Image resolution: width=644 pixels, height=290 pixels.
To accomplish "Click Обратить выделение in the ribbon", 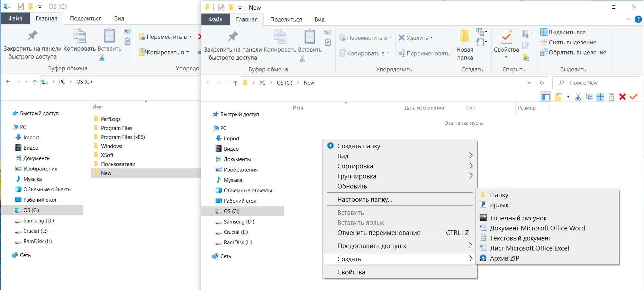I will (x=577, y=52).
